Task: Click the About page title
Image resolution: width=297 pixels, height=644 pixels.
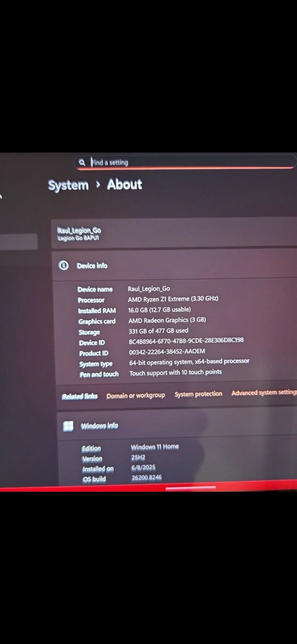Action: [x=124, y=184]
